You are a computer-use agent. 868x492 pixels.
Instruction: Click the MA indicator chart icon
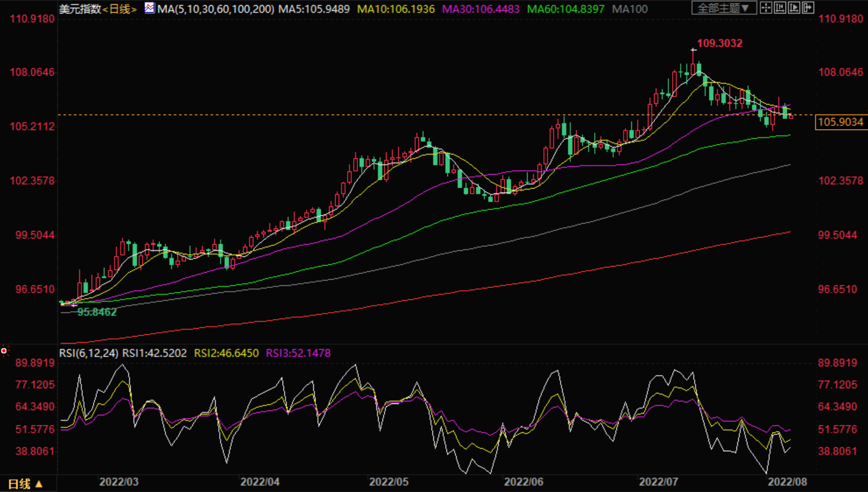click(x=150, y=8)
